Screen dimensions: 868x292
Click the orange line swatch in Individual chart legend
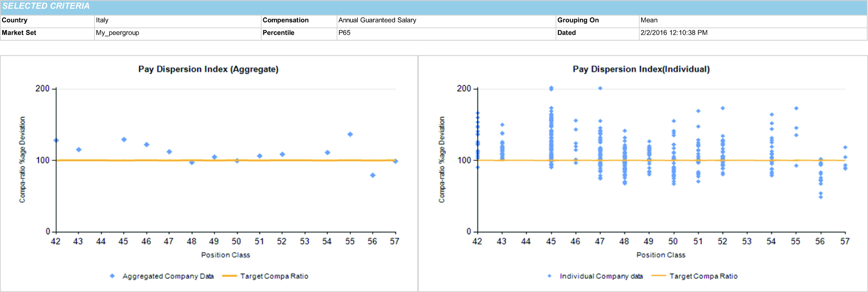pyautogui.click(x=659, y=276)
